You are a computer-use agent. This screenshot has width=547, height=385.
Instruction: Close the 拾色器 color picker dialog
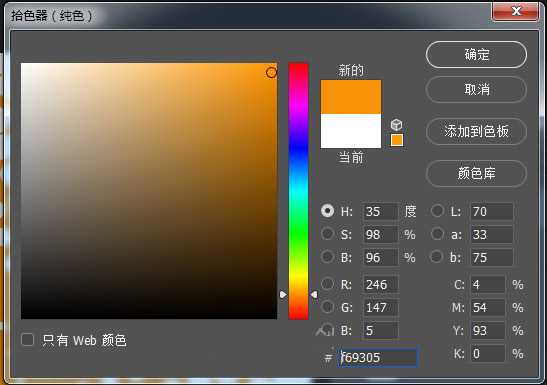click(515, 11)
